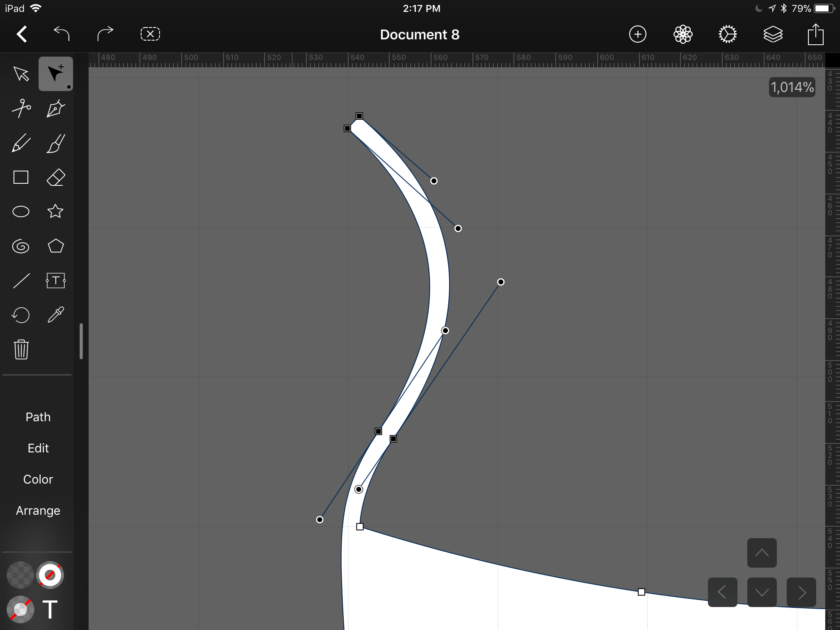Viewport: 840px width, 630px height.
Task: Toggle the stroke color well
Action: 50,575
